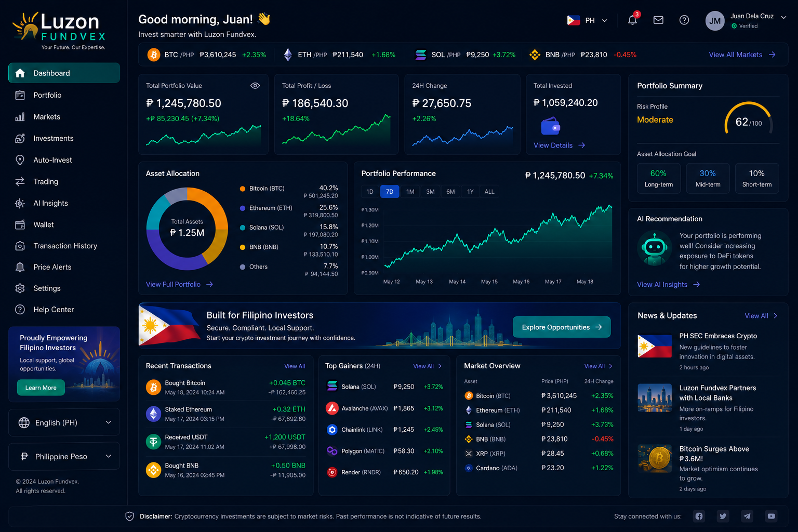Select the 6M performance range
The image size is (798, 532).
pos(450,192)
